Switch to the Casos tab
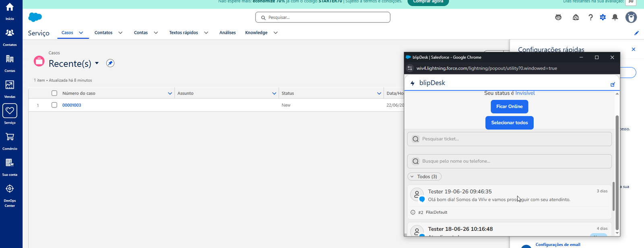 coord(67,33)
